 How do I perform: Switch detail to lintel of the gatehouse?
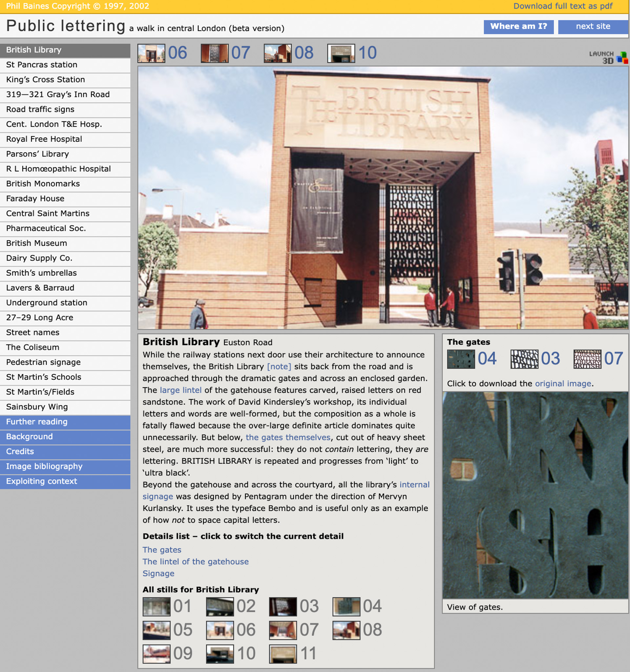tap(196, 562)
